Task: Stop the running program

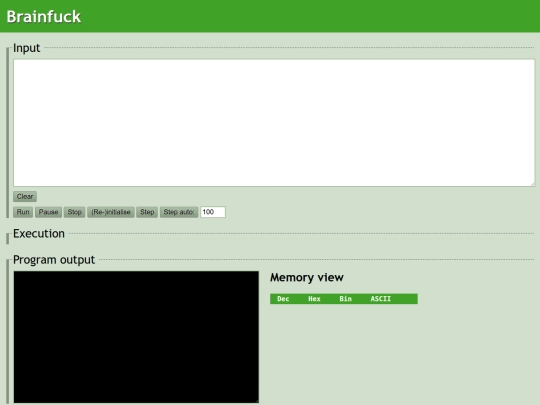Action: click(x=74, y=212)
